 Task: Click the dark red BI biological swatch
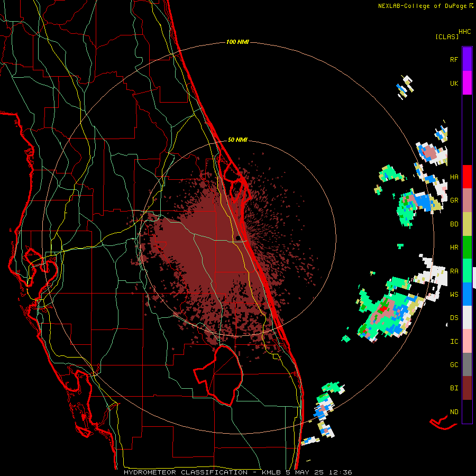467,388
